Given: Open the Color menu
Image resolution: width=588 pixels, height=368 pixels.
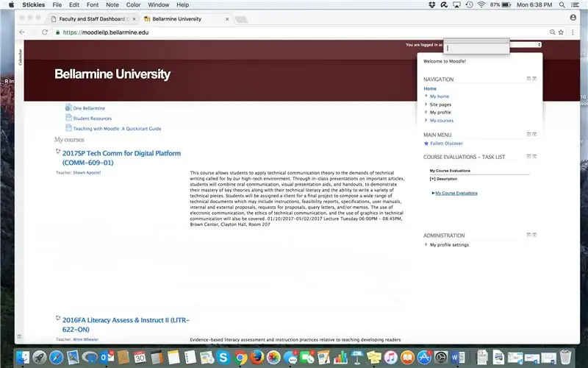Looking at the screenshot, I should coord(133,5).
